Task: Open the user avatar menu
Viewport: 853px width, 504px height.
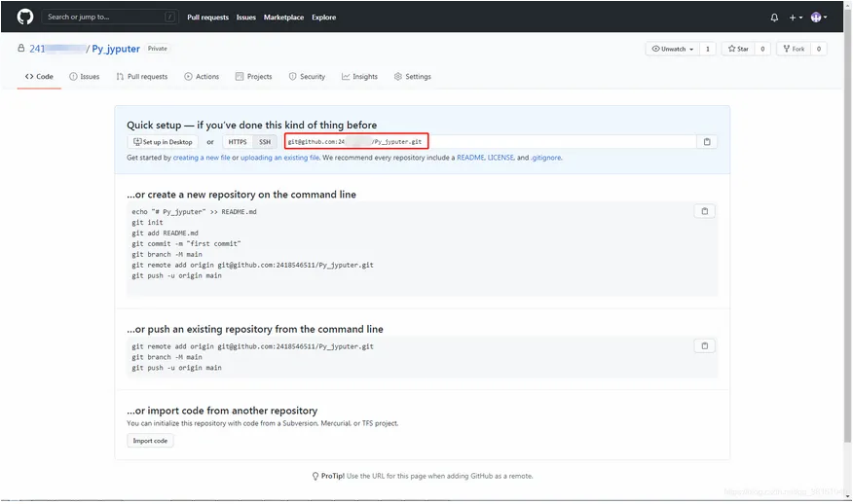Action: click(818, 18)
